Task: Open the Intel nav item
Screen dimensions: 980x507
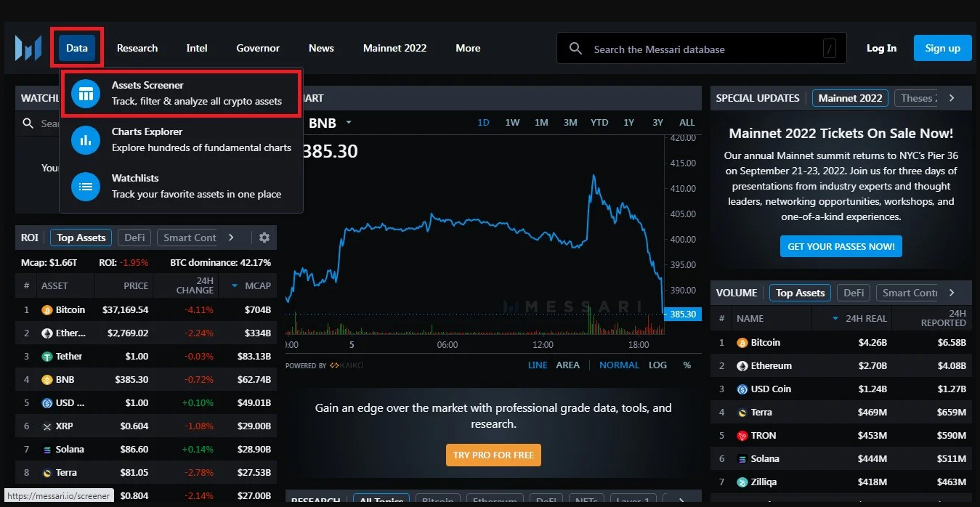Action: (197, 48)
